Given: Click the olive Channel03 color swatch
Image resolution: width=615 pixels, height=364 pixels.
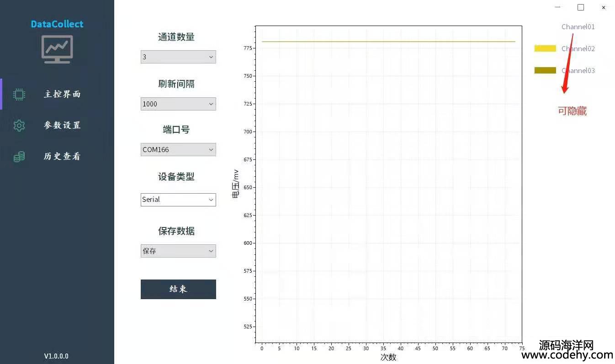Looking at the screenshot, I should pyautogui.click(x=545, y=70).
